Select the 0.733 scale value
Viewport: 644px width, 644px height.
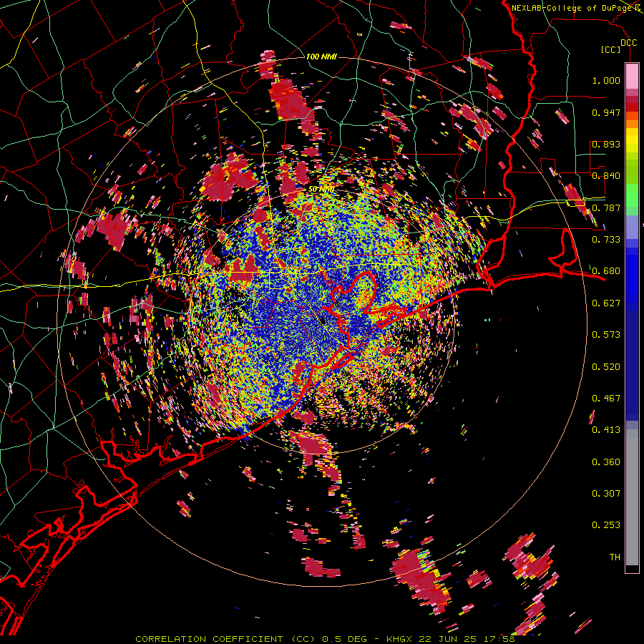(x=606, y=240)
